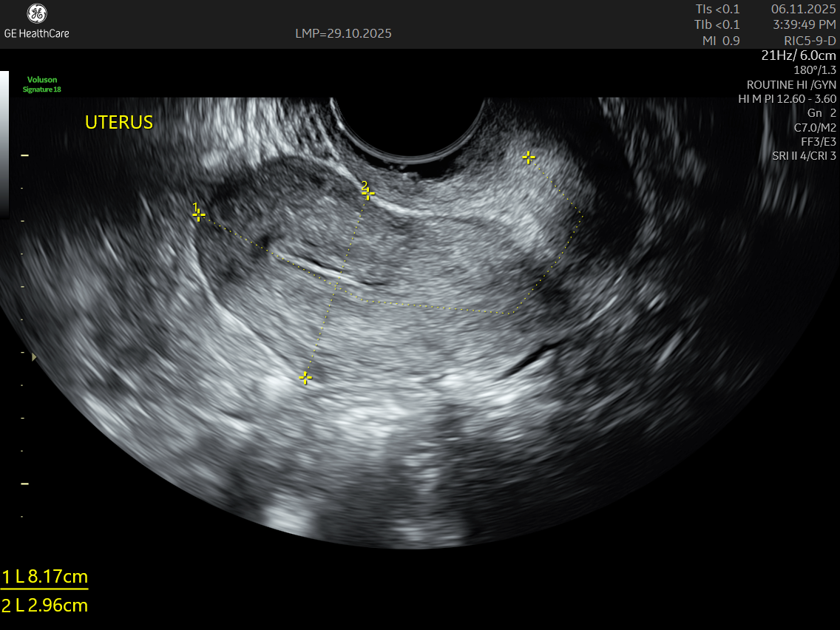The image size is (840, 630).
Task: Click the 21Hz/ 6.0cm depth readout
Action: point(799,55)
